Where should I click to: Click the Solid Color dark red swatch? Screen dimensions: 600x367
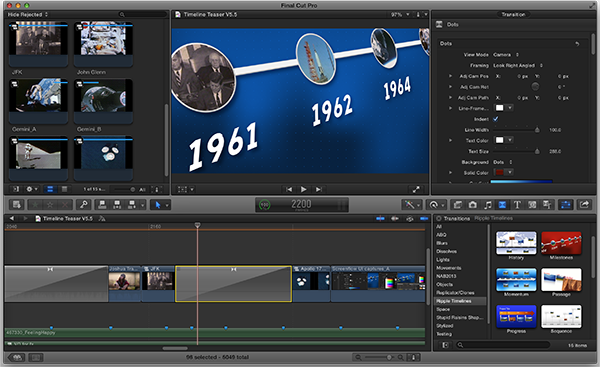(x=500, y=173)
